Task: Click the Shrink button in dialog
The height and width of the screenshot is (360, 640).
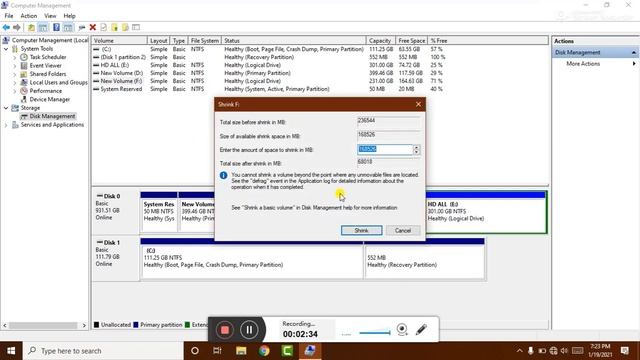Action: (362, 231)
